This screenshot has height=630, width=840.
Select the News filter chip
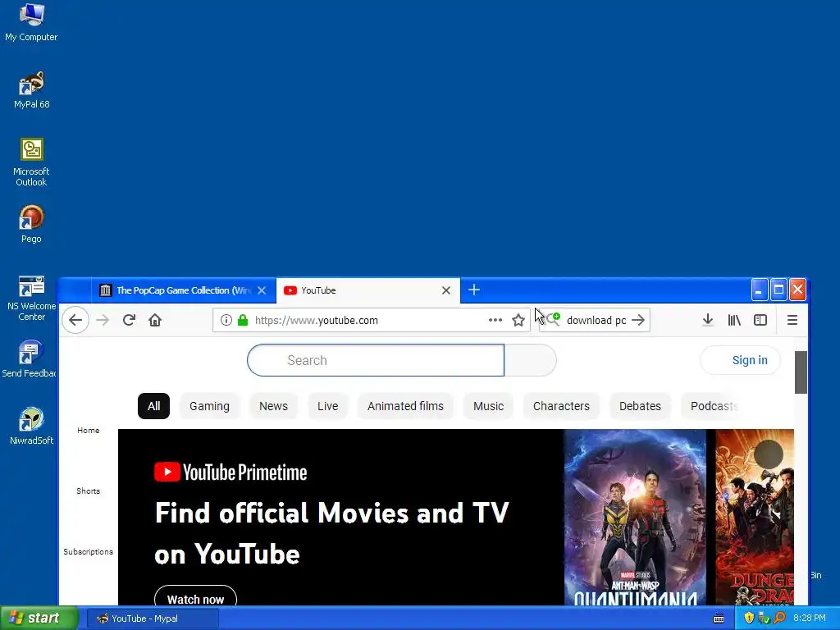273,406
